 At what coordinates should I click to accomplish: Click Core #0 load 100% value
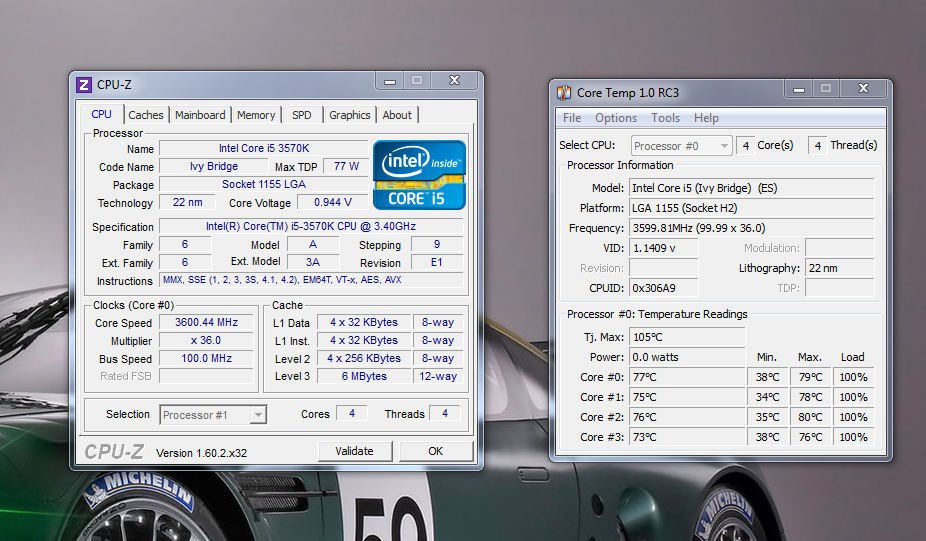853,377
